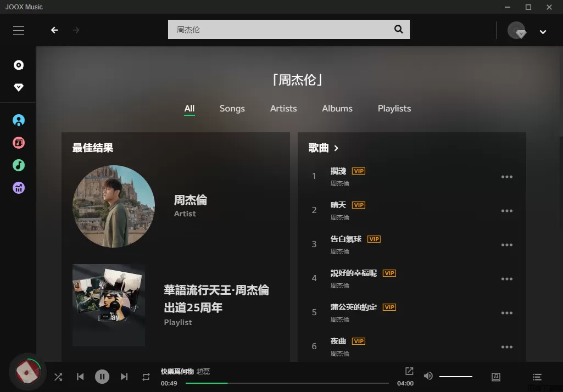The width and height of the screenshot is (563, 392).
Task: Open the now playing album art
Action: pyautogui.click(x=28, y=373)
